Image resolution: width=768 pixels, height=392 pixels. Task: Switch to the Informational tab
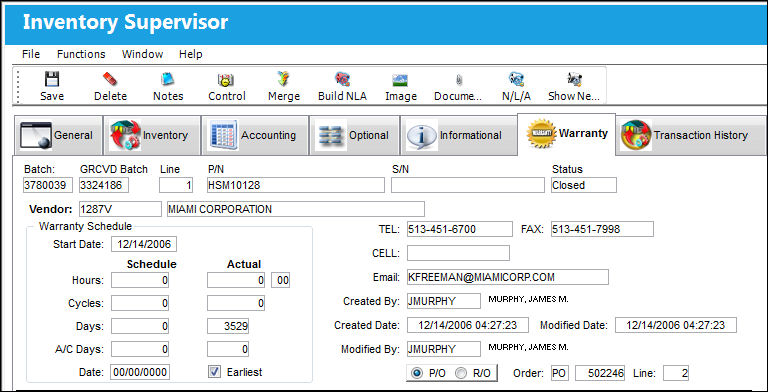click(458, 135)
